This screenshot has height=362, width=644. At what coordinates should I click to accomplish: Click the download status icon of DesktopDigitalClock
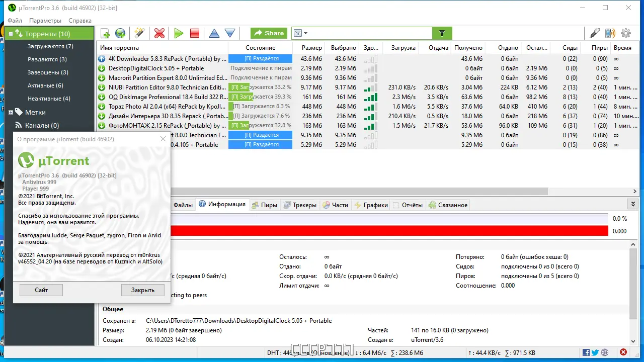(x=102, y=68)
